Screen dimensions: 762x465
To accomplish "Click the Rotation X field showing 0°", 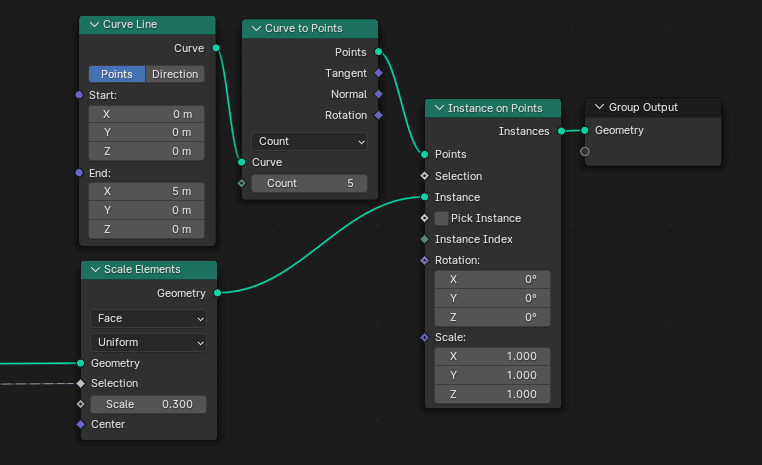I will [492, 279].
